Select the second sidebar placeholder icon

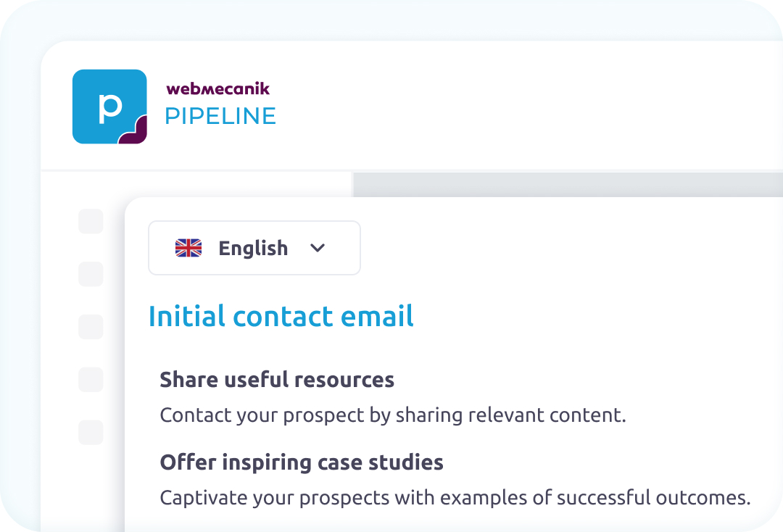pos(91,274)
